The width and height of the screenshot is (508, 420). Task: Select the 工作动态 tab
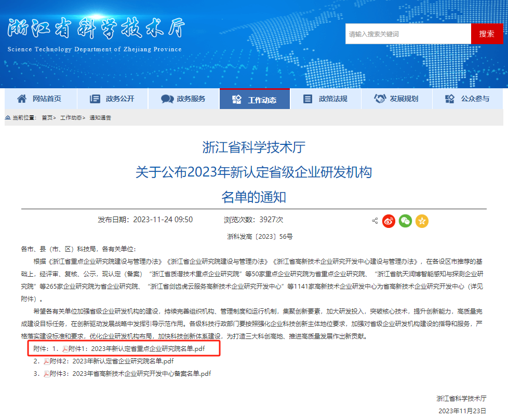click(x=255, y=99)
